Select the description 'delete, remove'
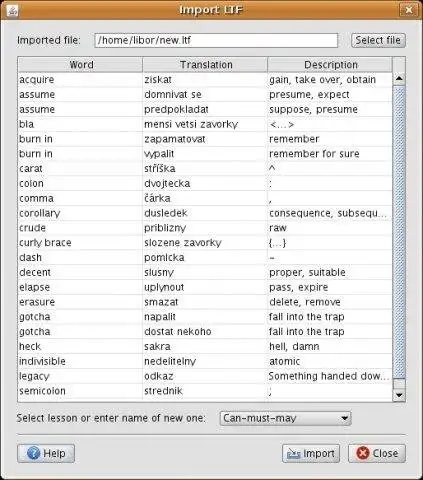423x480 pixels. coord(330,302)
